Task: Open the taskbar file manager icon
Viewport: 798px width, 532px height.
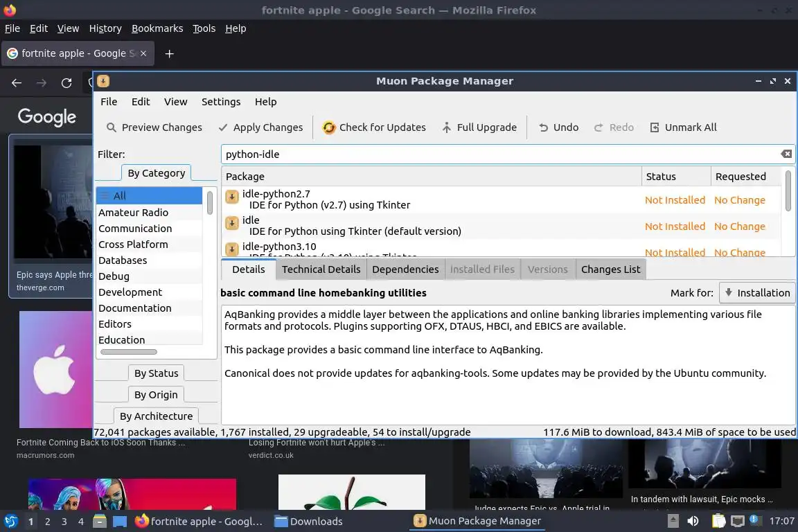Action: coord(100,522)
